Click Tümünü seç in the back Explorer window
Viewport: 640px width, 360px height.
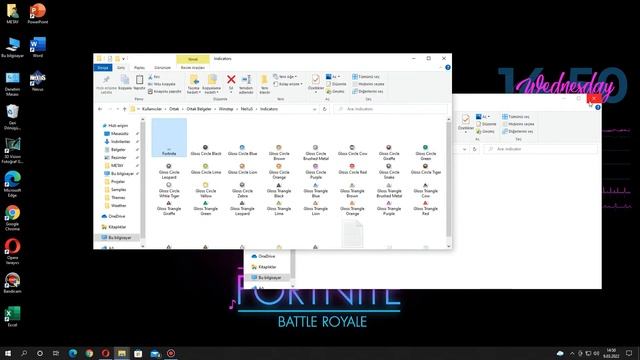tap(516, 117)
